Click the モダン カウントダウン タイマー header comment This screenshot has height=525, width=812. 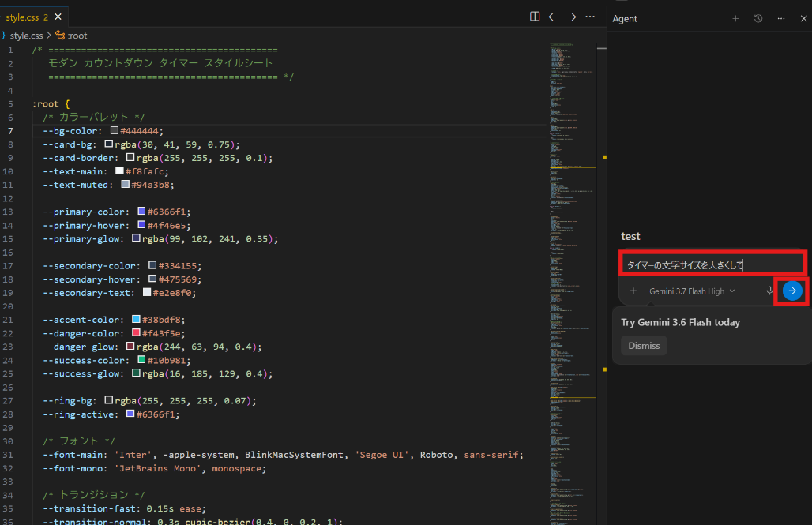coord(160,63)
